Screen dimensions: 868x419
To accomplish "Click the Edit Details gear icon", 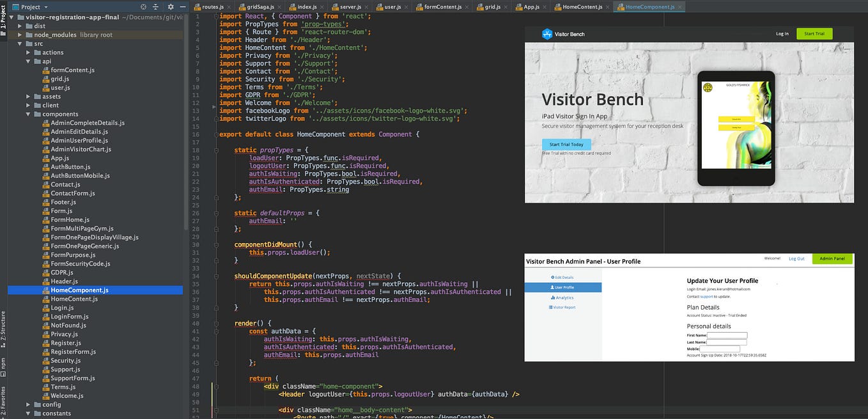I will pos(552,277).
